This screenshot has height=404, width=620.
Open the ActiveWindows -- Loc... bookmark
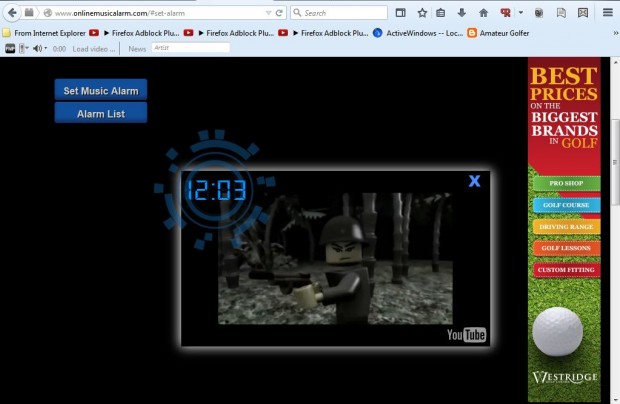click(x=418, y=33)
